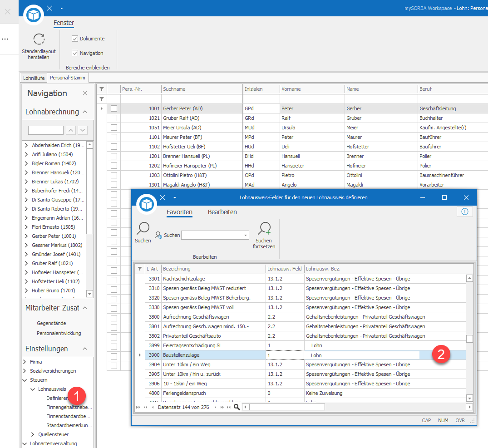Screen dimensions: 488x448
Task: Select Firmengehaltsnebe... under Lohnausweis
Action: (x=69, y=407)
